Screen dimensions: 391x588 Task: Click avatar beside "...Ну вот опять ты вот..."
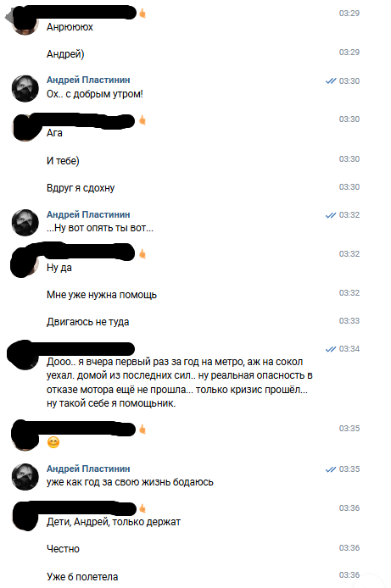pos(25,222)
